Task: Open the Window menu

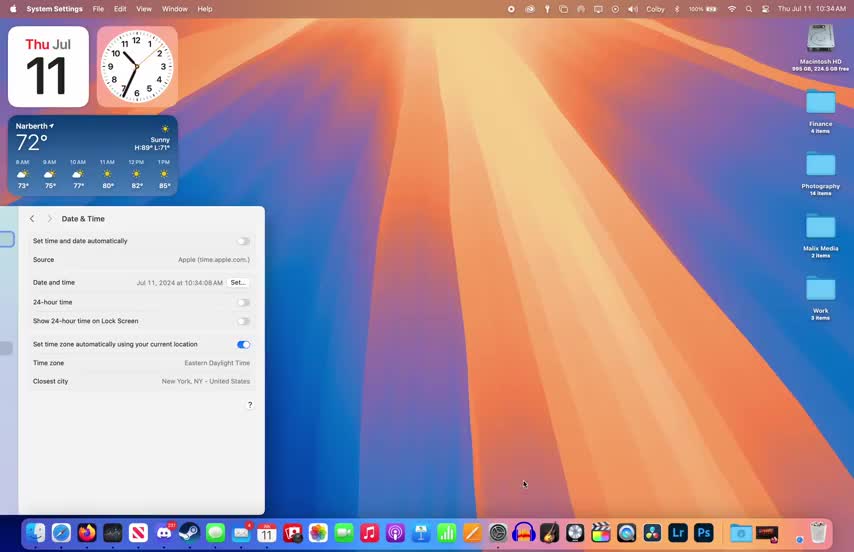Action: 174,9
